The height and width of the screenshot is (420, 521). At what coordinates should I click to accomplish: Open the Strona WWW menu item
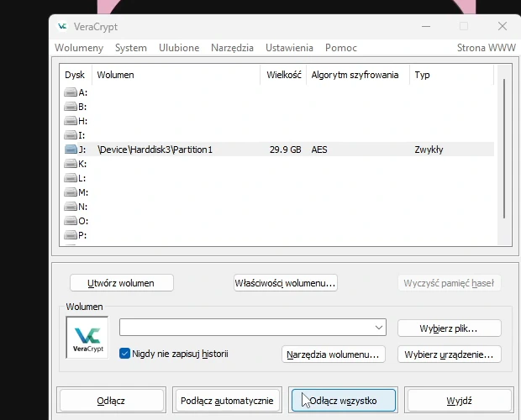(x=487, y=48)
